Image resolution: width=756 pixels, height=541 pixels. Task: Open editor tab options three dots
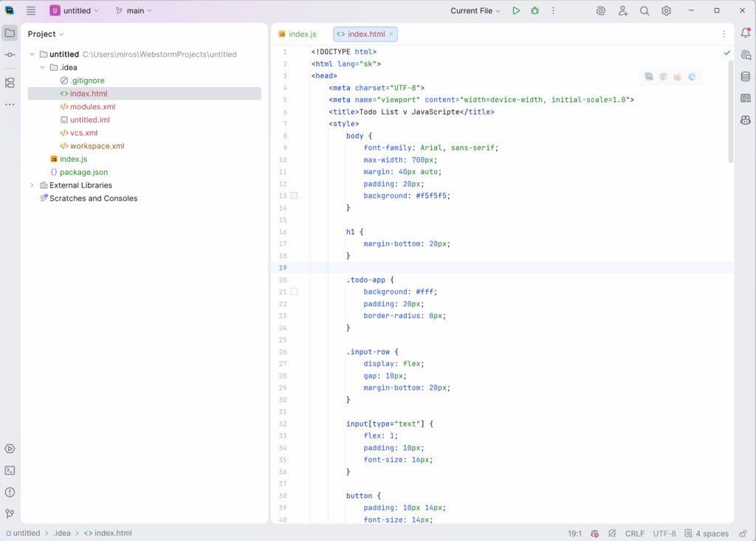724,34
